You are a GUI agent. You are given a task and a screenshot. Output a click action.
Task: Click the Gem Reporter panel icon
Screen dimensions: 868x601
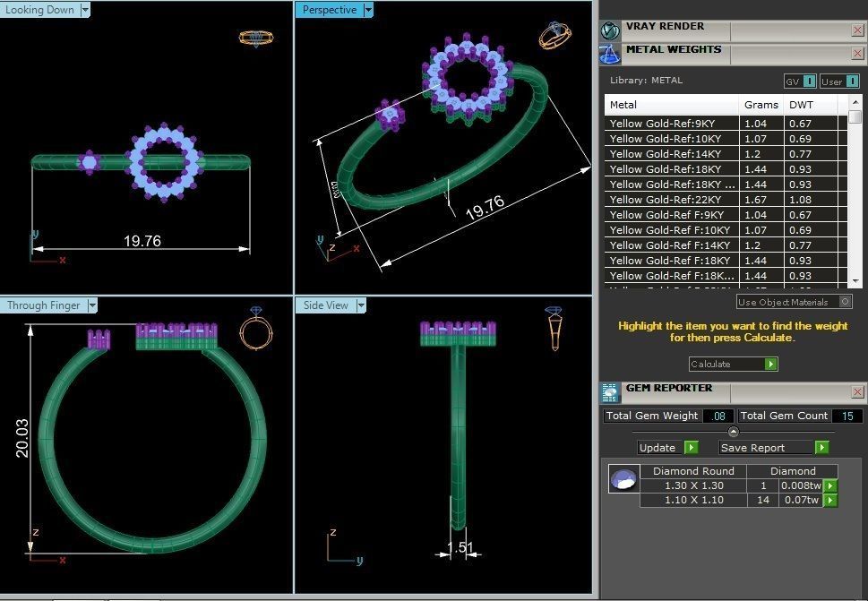[x=610, y=392]
